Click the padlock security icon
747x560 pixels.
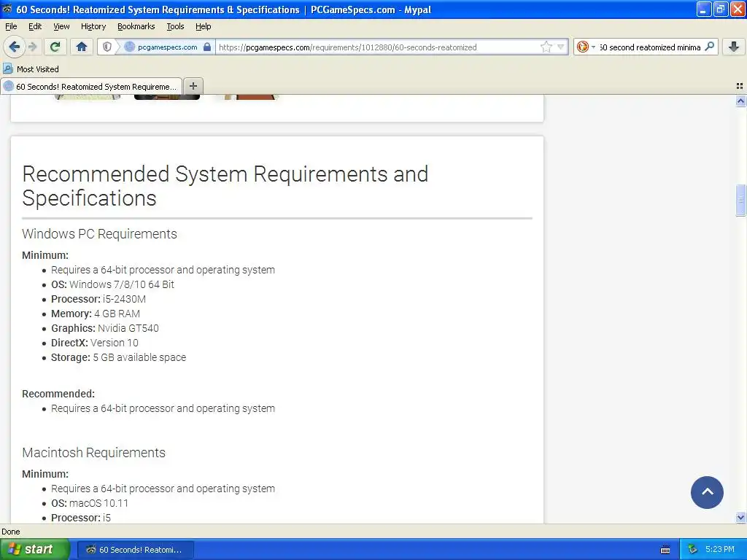[x=206, y=47]
